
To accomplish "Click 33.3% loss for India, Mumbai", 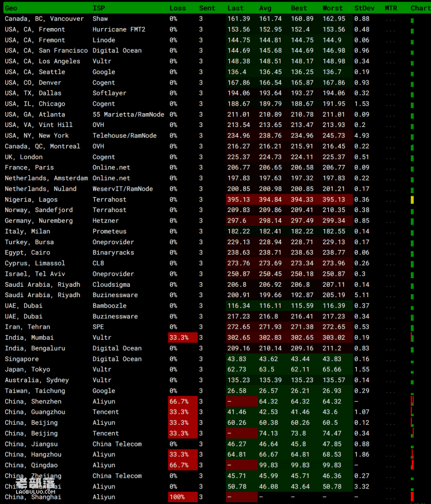I will coord(183,337).
